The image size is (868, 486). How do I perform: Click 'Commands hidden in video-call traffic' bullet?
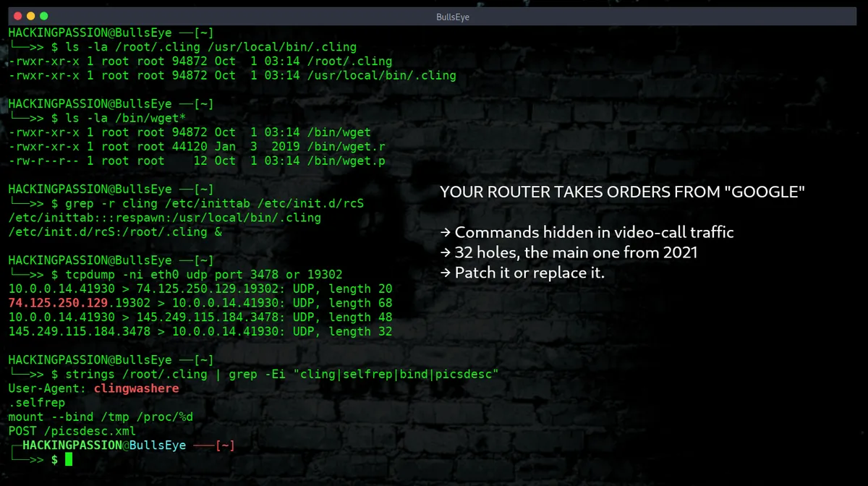[x=587, y=233]
